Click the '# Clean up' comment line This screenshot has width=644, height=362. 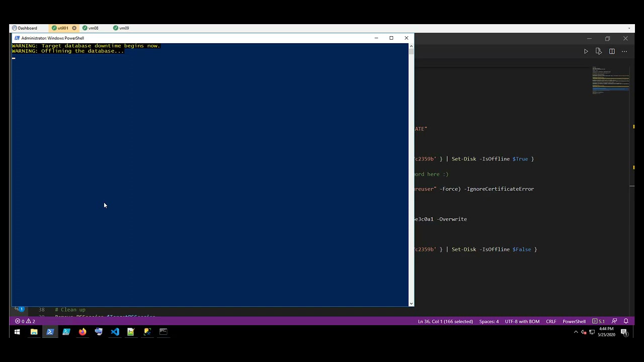tap(70, 310)
